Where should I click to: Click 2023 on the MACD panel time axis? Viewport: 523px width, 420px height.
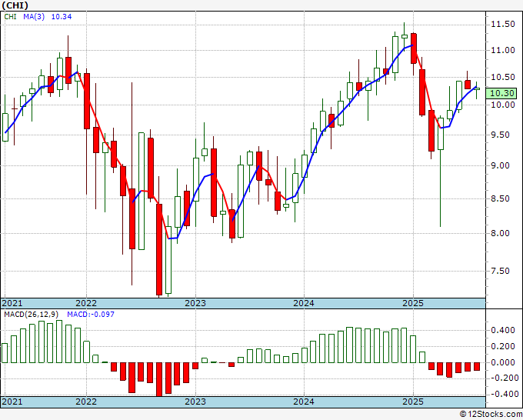coord(195,402)
